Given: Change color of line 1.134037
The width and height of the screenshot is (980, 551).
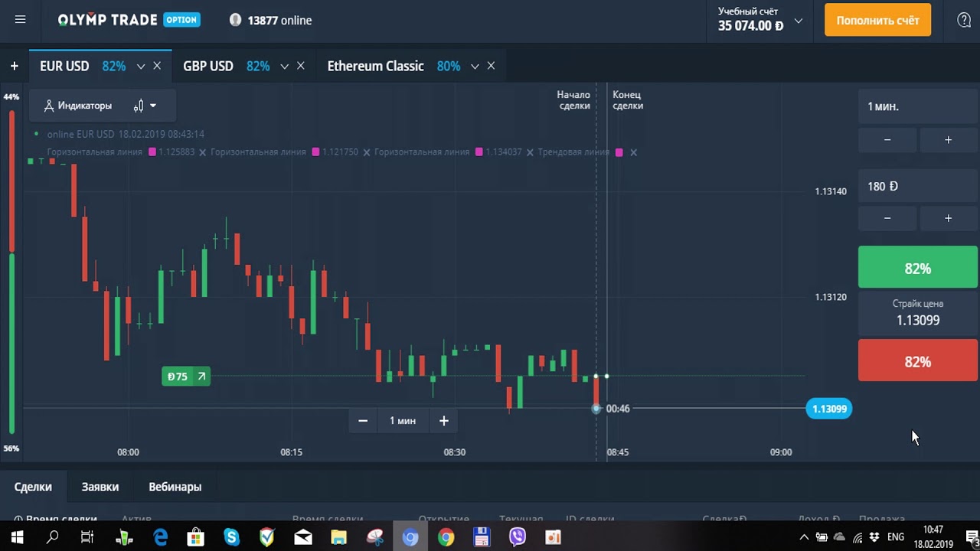Looking at the screenshot, I should pos(479,152).
